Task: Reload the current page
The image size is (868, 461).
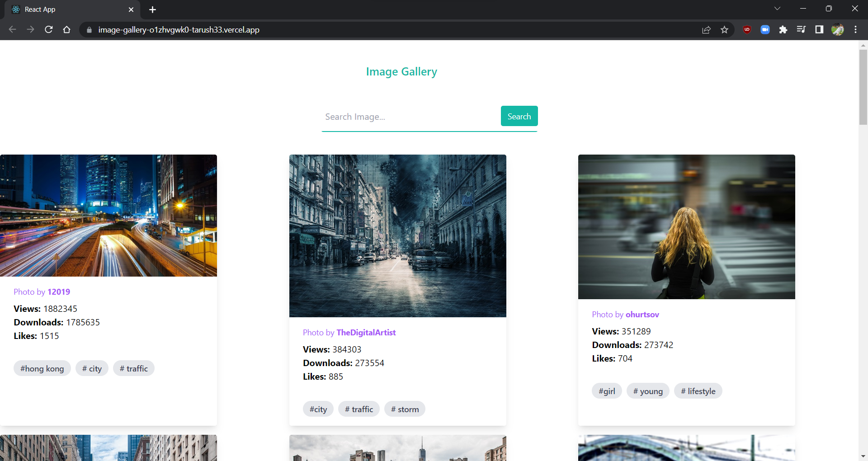Action: pos(49,29)
